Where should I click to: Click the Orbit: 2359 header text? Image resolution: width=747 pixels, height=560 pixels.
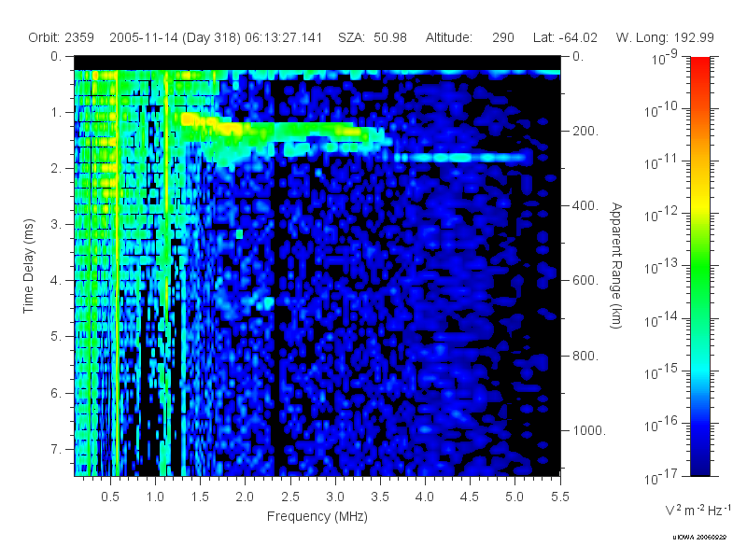[x=61, y=37]
